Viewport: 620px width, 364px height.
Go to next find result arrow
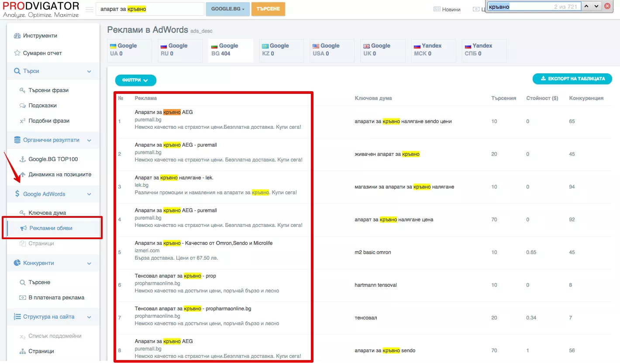pos(596,6)
